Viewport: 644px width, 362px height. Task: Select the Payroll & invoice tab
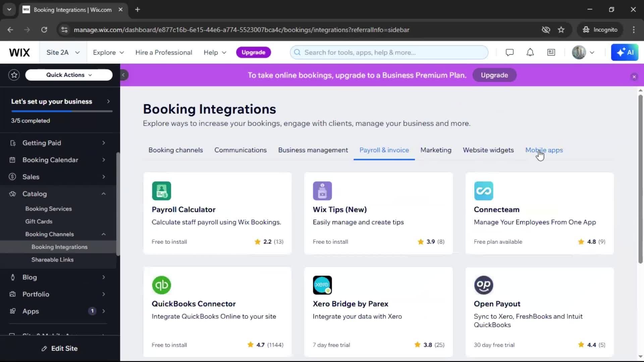tap(384, 150)
